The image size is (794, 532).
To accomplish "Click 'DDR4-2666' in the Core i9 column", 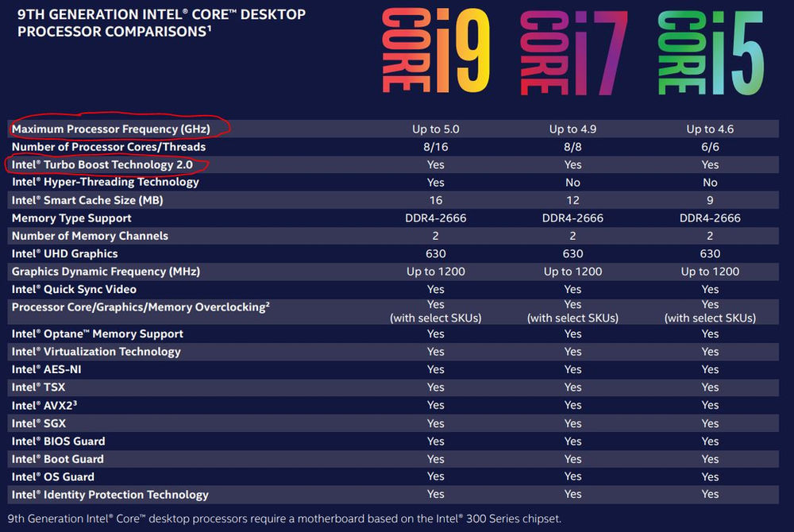I will click(x=435, y=218).
